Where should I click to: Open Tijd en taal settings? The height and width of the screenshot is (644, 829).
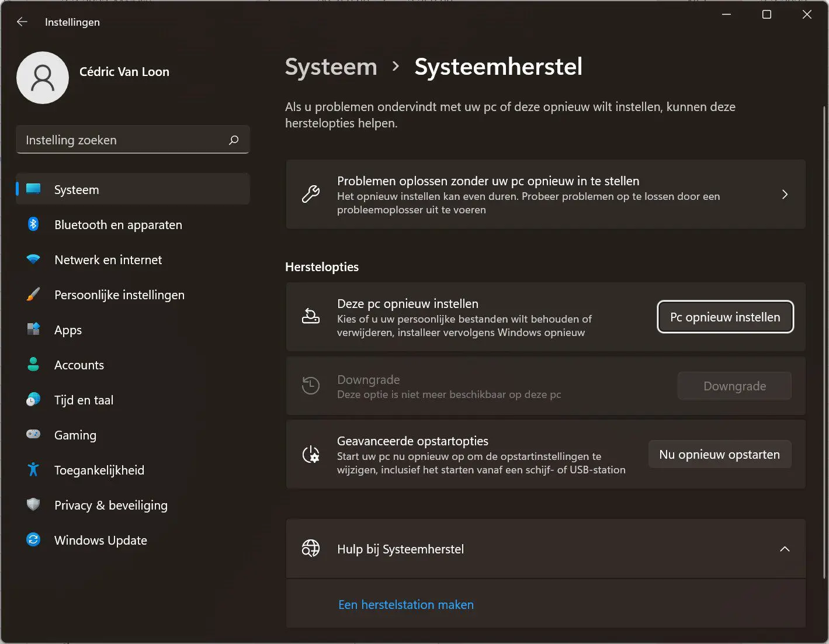coord(133,400)
